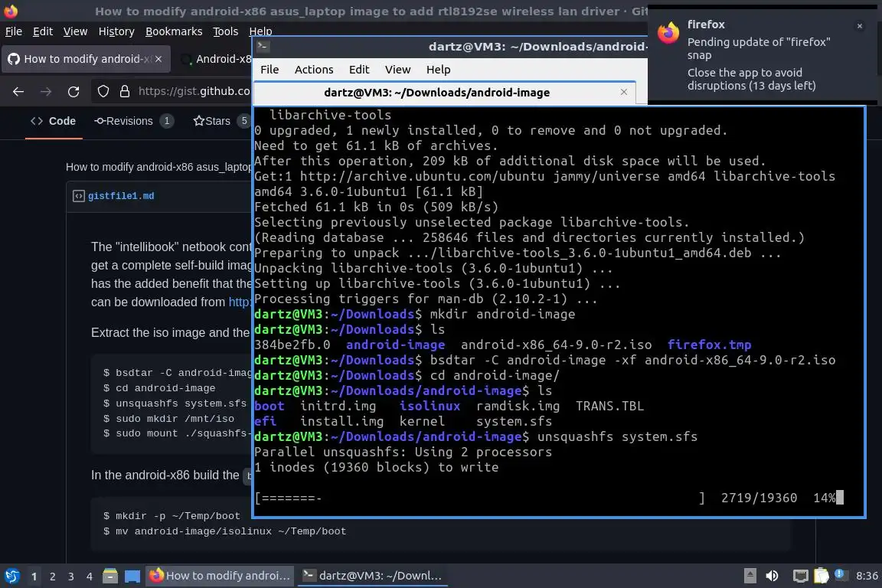This screenshot has width=882, height=588.
Task: Click 'mv android-image/isolinux ~/Temp/boot' code line
Action: 224,531
